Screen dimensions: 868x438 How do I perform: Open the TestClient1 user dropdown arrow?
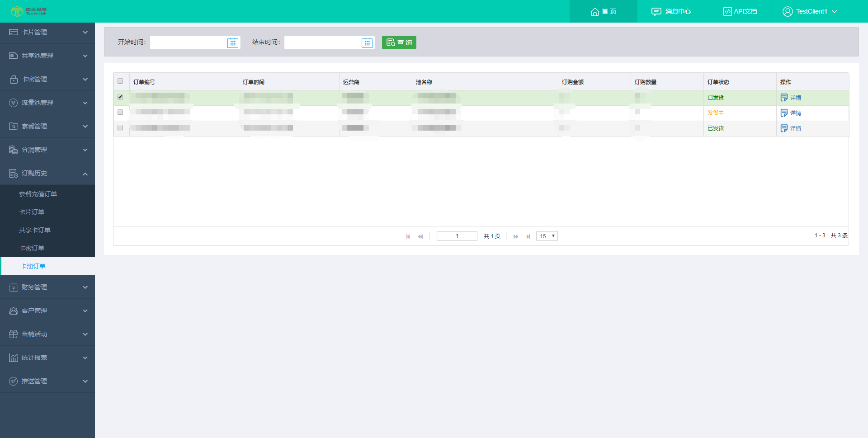coord(835,11)
